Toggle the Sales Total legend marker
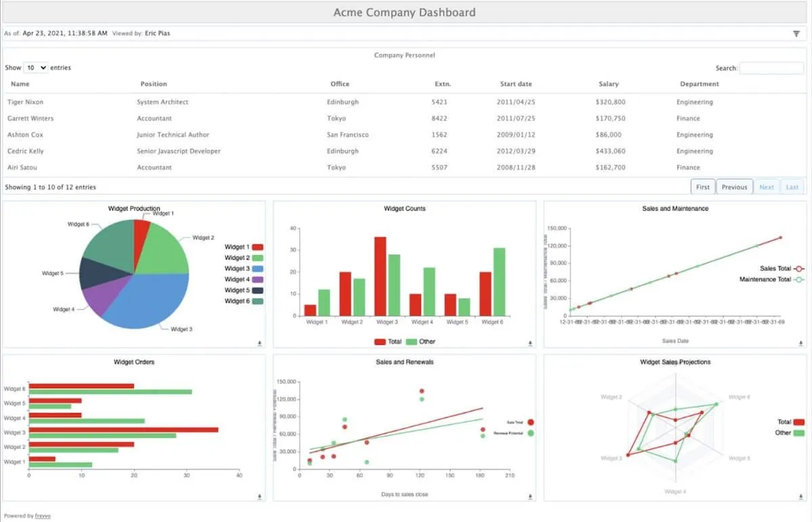812x522 pixels. pos(799,268)
